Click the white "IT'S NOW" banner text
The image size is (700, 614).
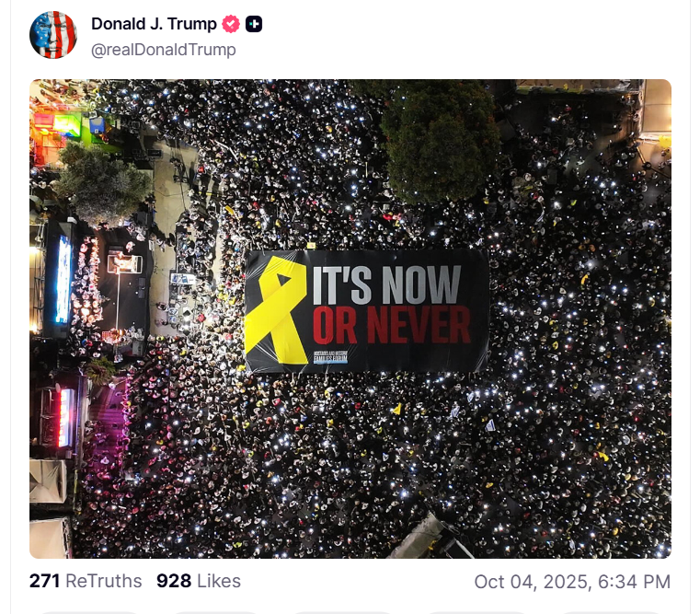pyautogui.click(x=386, y=284)
